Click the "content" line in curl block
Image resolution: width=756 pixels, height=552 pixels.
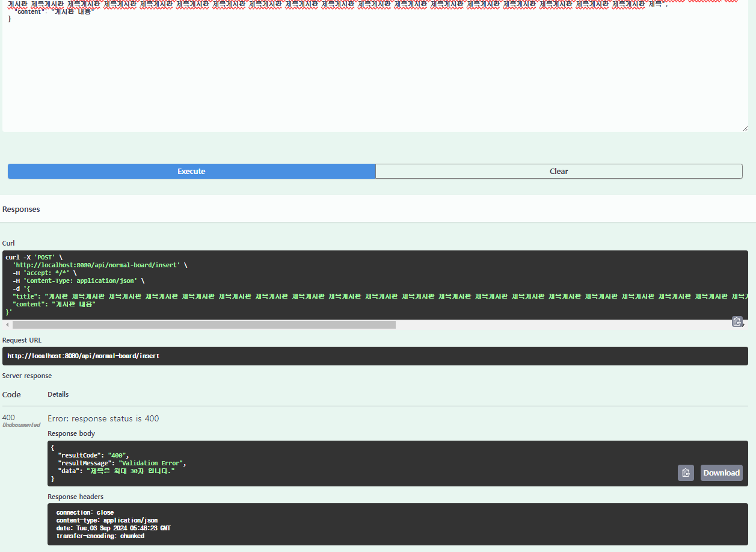point(54,304)
